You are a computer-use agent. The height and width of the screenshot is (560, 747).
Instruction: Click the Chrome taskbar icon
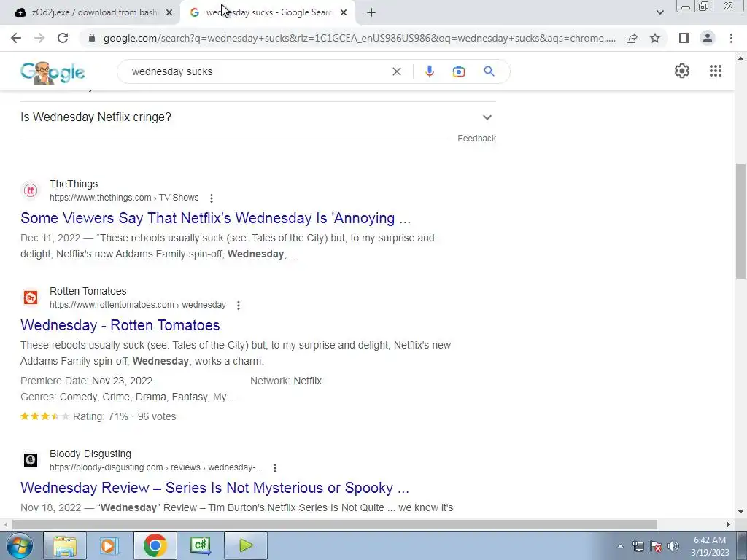point(155,545)
